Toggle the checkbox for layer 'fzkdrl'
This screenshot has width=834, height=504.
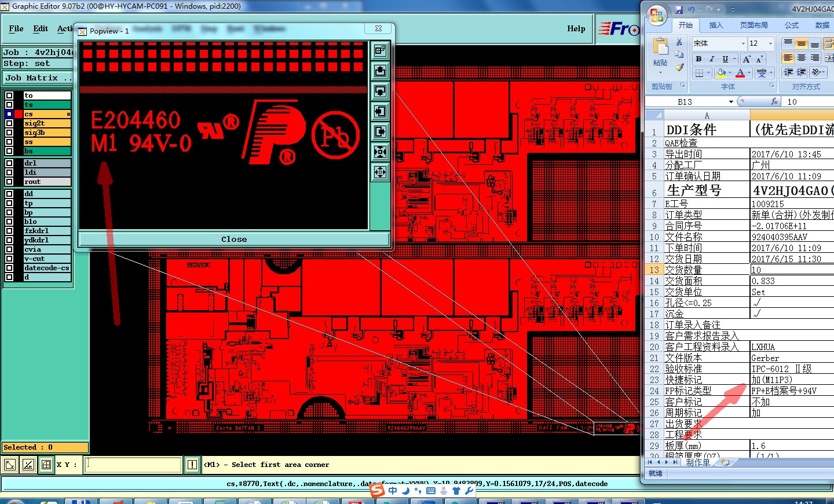point(9,231)
